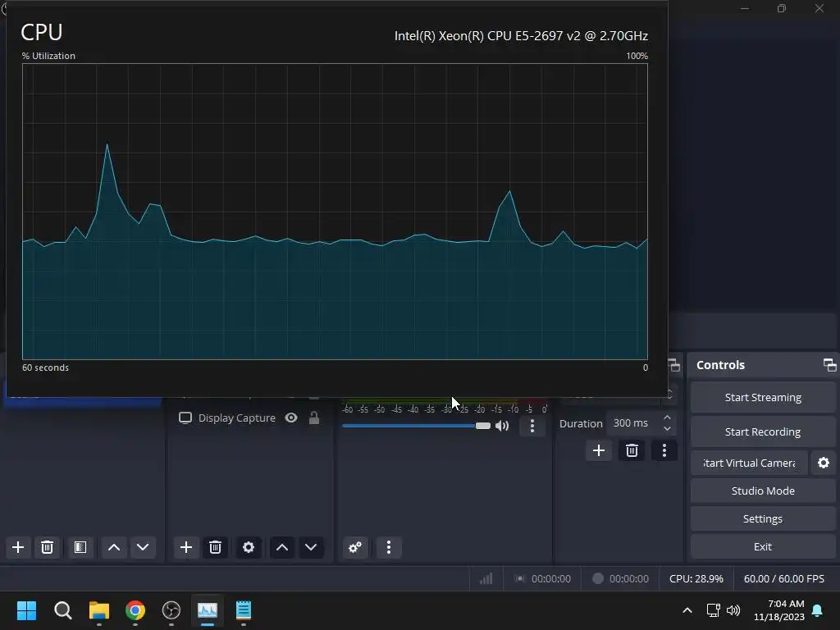Click Start Recording button
The image size is (840, 630).
[763, 431]
